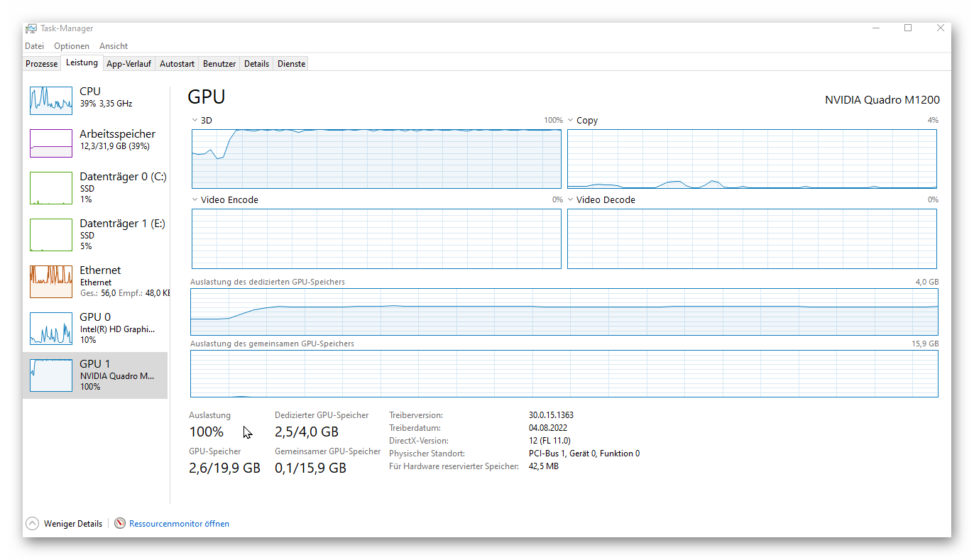Switch to the Autostart tab
The height and width of the screenshot is (560, 974).
[x=177, y=64]
